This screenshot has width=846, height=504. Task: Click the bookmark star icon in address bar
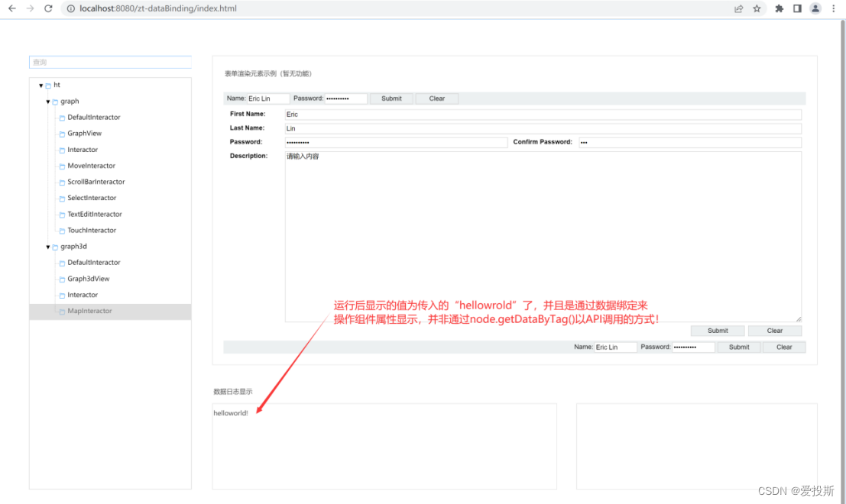tap(757, 8)
